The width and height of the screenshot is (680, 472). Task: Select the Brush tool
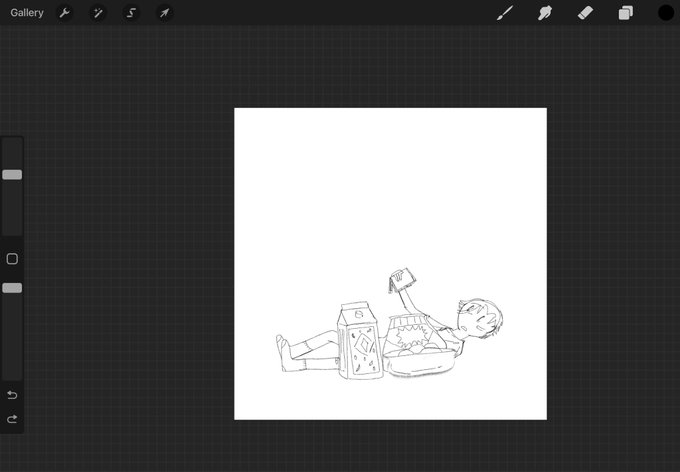click(x=505, y=13)
